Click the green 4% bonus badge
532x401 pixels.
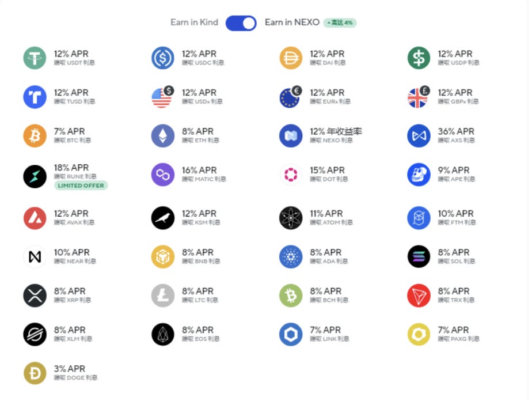click(340, 23)
